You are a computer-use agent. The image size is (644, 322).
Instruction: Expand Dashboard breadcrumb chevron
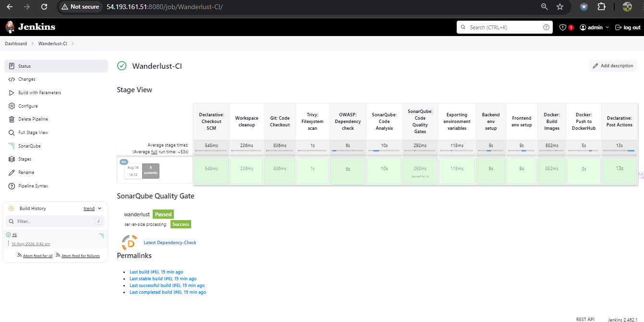pos(33,44)
